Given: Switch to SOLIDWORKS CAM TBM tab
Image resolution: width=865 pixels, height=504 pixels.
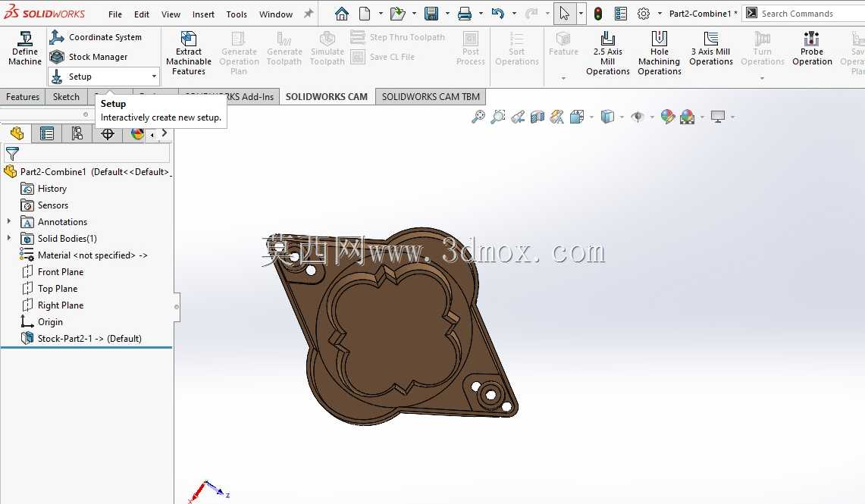Looking at the screenshot, I should (431, 96).
